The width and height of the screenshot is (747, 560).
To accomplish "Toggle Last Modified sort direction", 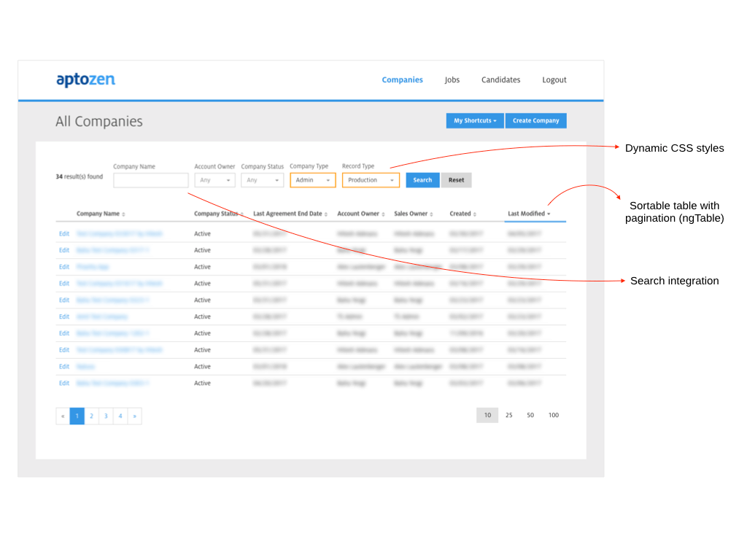I will [x=529, y=214].
